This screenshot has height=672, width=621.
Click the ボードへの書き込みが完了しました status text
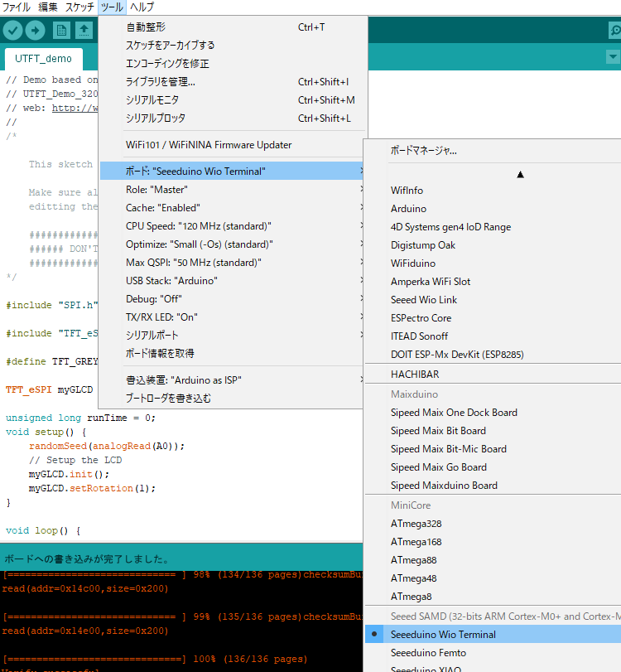click(87, 558)
